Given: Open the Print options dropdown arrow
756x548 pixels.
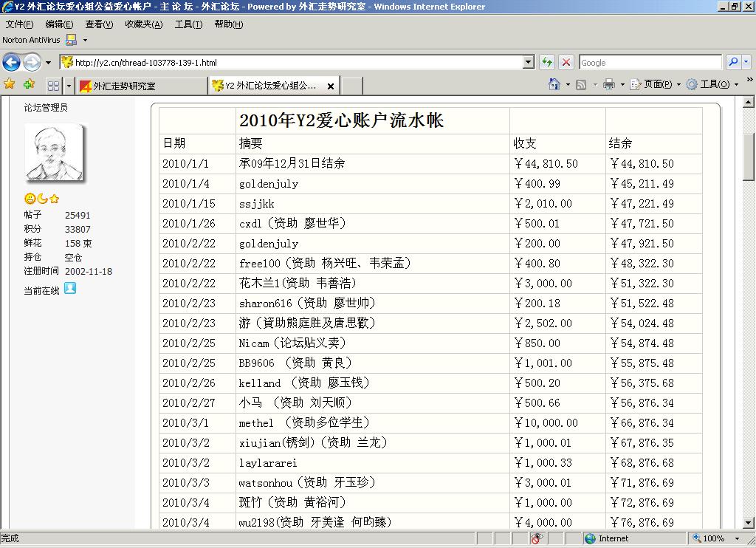Looking at the screenshot, I should [x=622, y=85].
